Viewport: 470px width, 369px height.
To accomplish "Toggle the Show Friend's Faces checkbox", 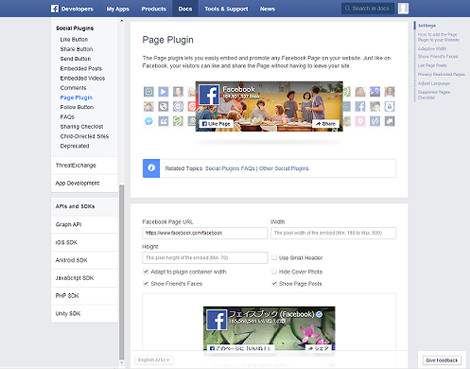I will (146, 284).
